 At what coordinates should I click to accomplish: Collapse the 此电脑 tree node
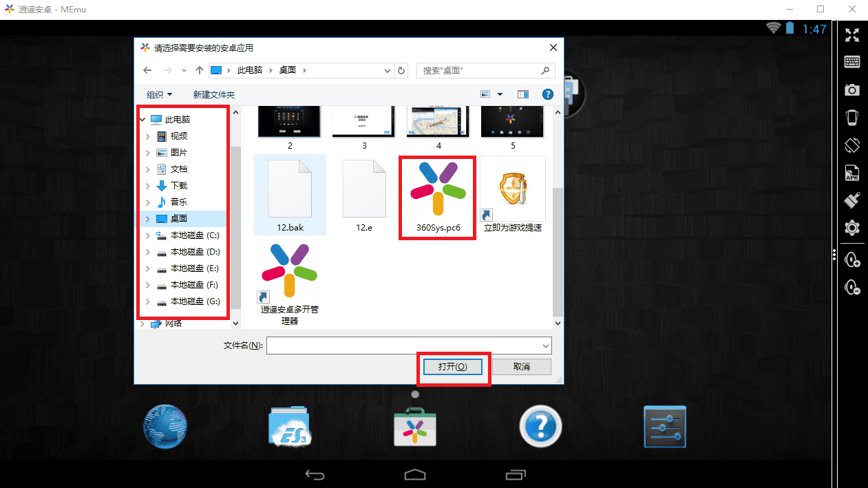[x=142, y=120]
